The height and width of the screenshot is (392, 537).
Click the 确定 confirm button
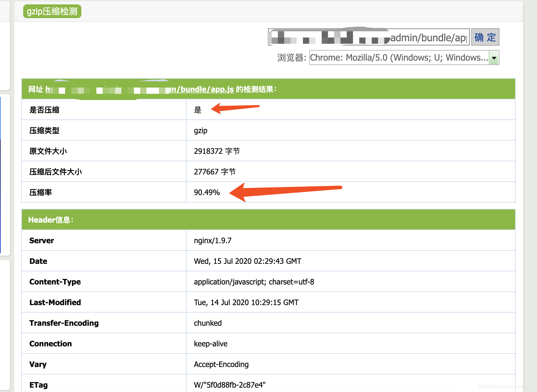[x=485, y=37]
